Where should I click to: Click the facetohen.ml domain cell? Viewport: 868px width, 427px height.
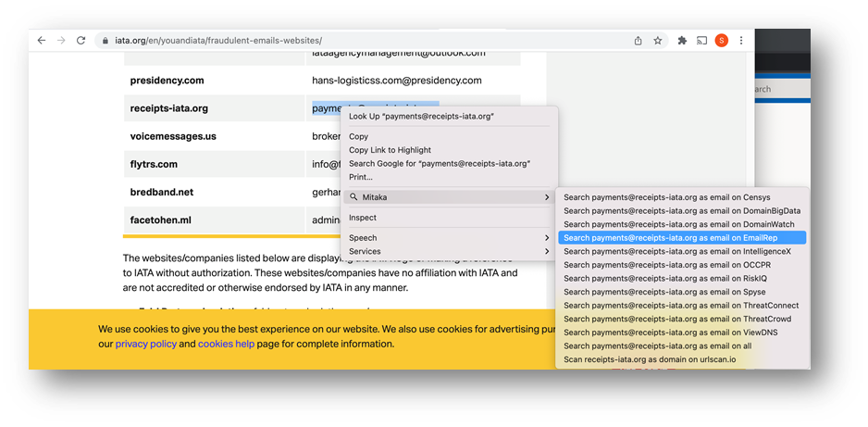215,220
